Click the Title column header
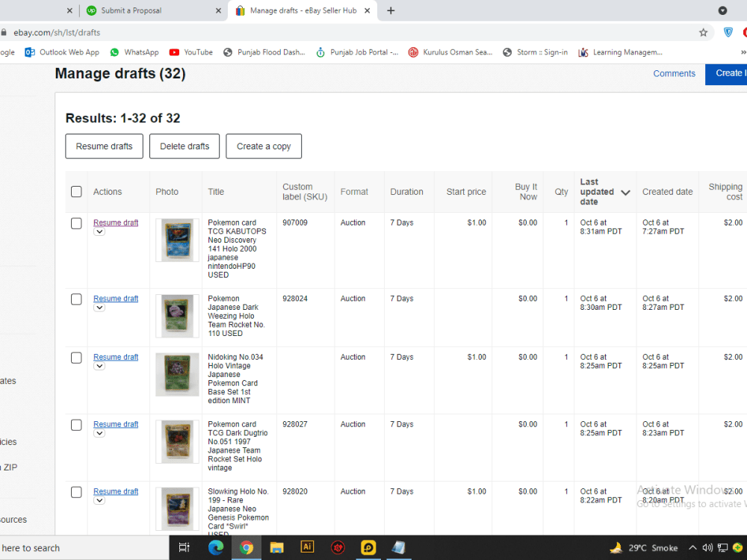This screenshot has width=747, height=560. [216, 192]
